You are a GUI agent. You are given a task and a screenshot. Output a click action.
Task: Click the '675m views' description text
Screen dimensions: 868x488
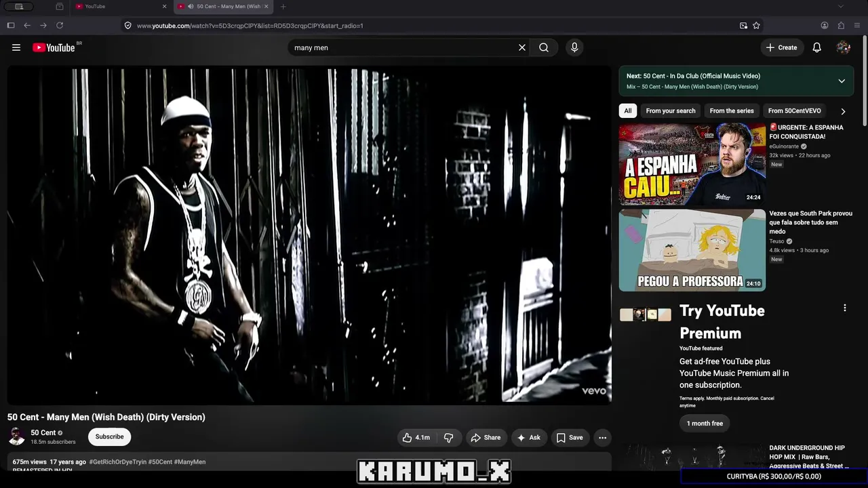pos(30,462)
